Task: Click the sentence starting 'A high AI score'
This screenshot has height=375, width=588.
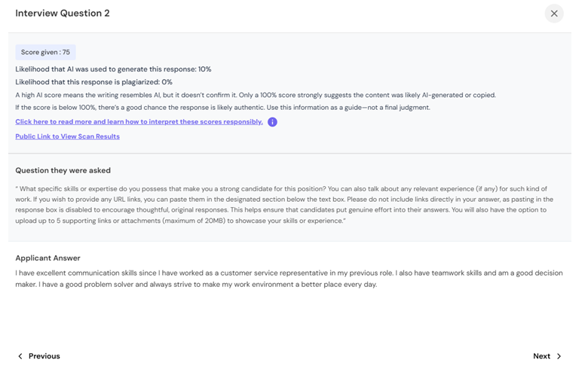Action: pos(256,95)
